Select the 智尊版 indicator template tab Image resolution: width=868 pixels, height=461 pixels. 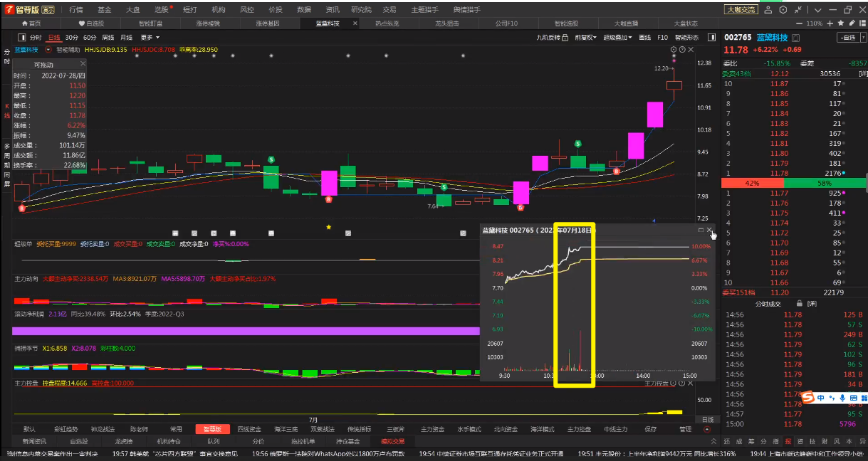pos(212,429)
